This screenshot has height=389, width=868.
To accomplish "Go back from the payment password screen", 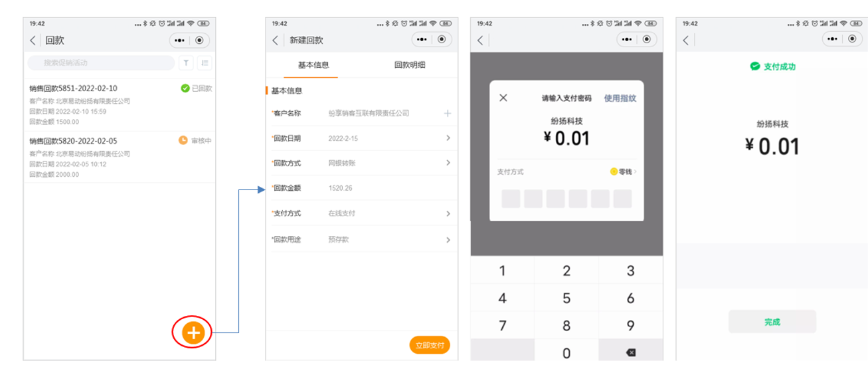I will click(x=481, y=41).
